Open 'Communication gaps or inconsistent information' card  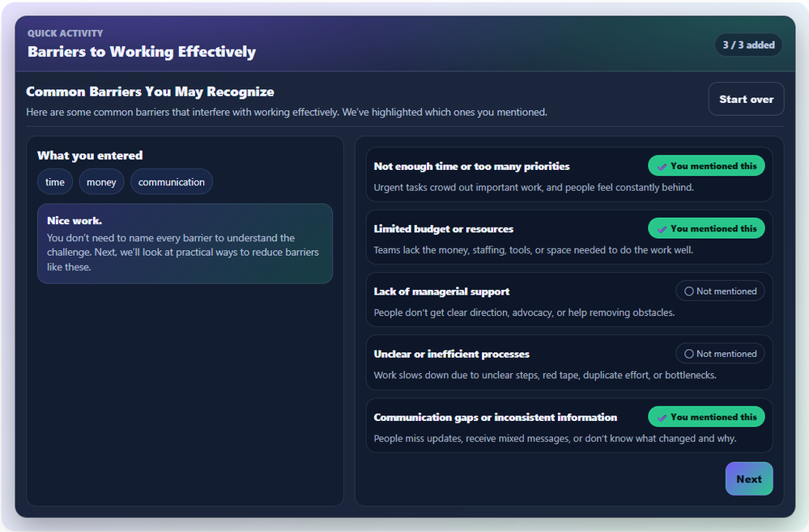click(495, 417)
